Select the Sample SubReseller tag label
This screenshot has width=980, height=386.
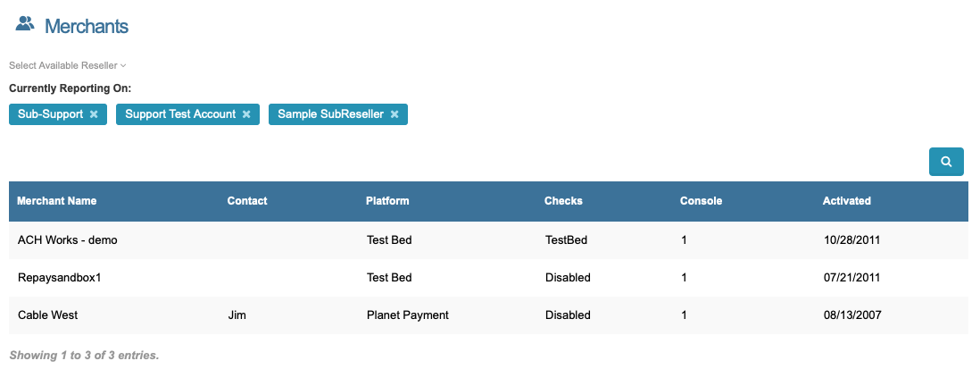tap(330, 114)
